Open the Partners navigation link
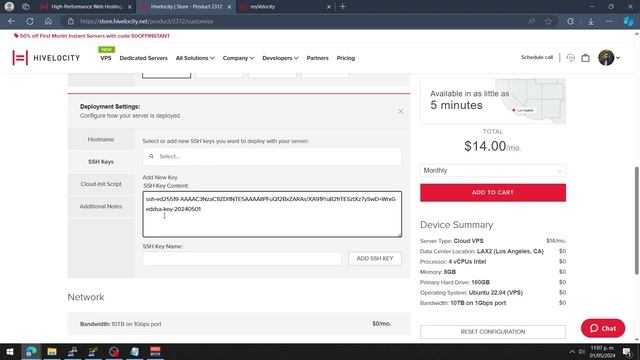Viewport: 640px width, 360px height. 318,58
